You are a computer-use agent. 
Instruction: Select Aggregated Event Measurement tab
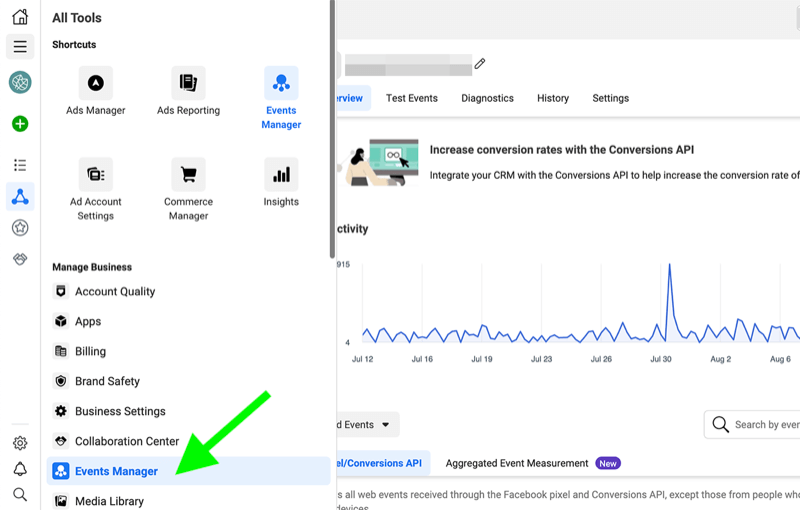(533, 463)
